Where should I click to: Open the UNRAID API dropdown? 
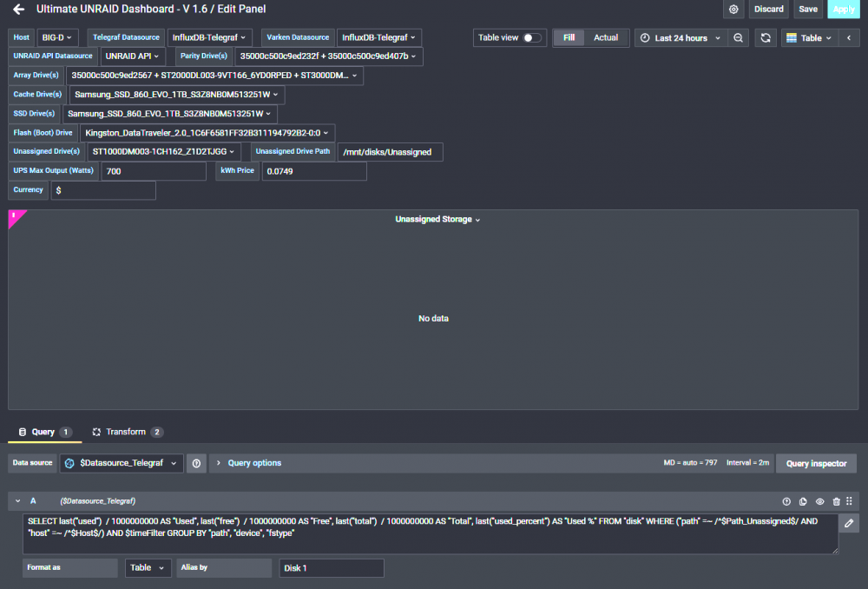click(132, 56)
